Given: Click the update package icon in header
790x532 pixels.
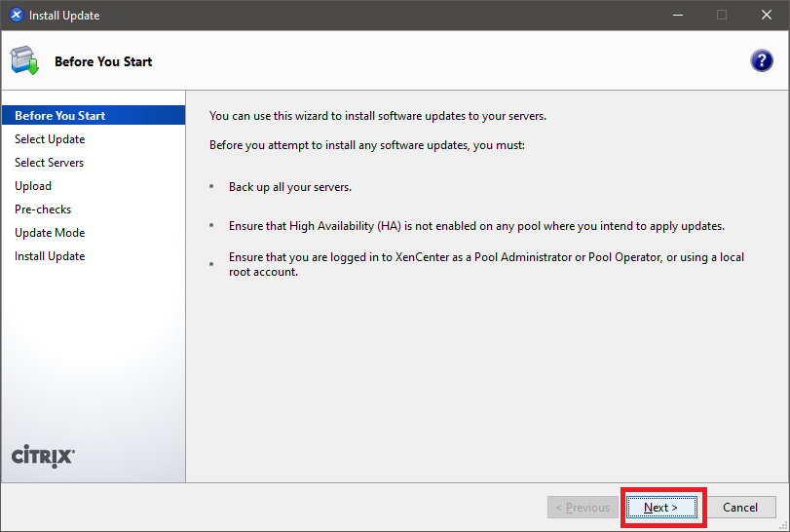Looking at the screenshot, I should [x=24, y=61].
